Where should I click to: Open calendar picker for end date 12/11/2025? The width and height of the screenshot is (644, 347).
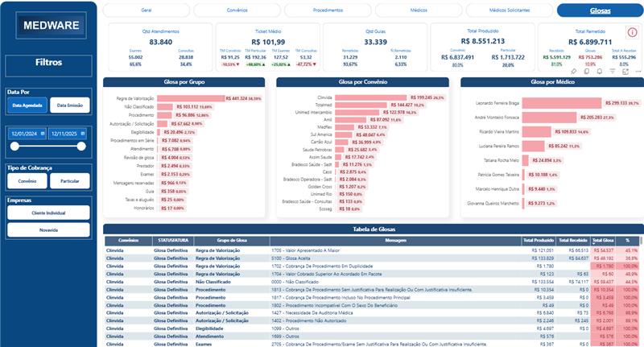coord(82,134)
